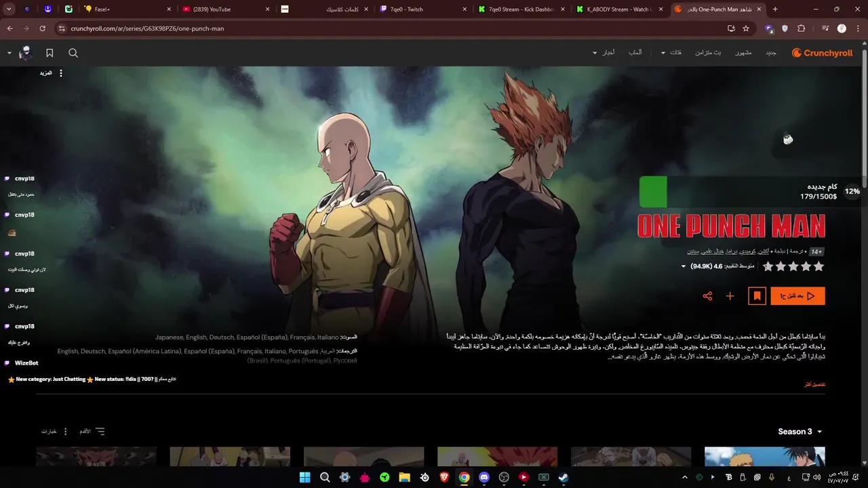Bookmark this page with star icon
The width and height of the screenshot is (868, 488).
pos(746,28)
